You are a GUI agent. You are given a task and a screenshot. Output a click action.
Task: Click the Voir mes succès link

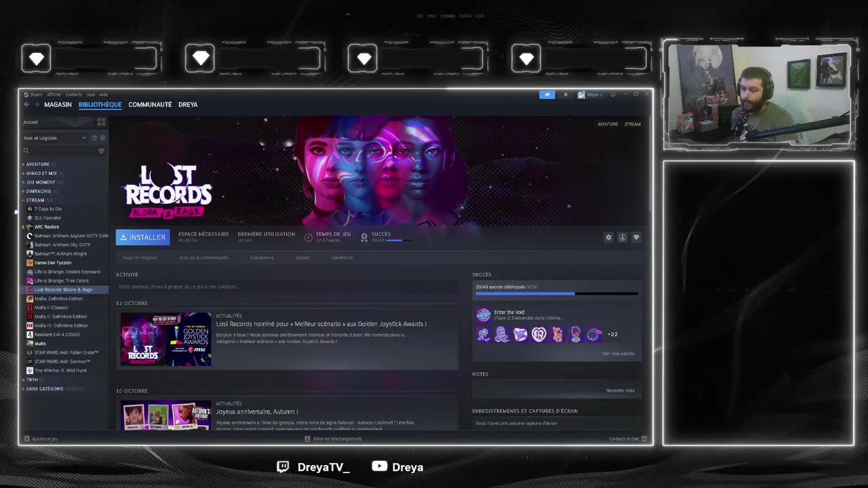click(618, 353)
